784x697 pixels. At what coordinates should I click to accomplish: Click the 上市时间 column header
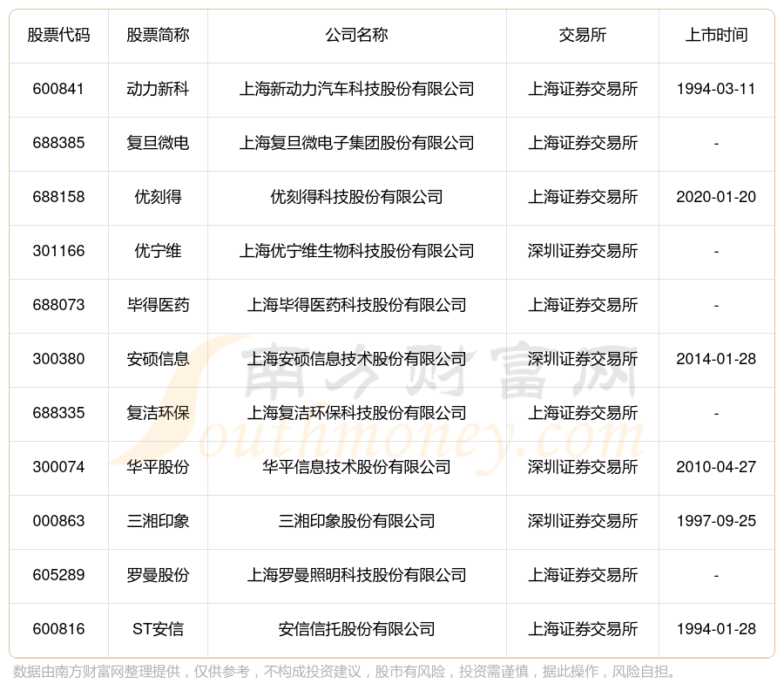pyautogui.click(x=717, y=35)
